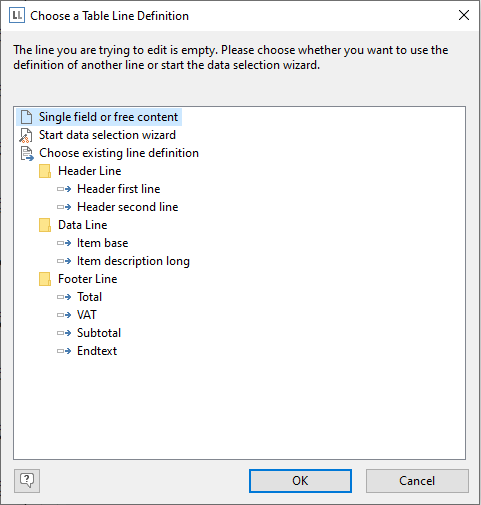Select Start data selection wizard entry
The image size is (481, 505).
click(107, 135)
